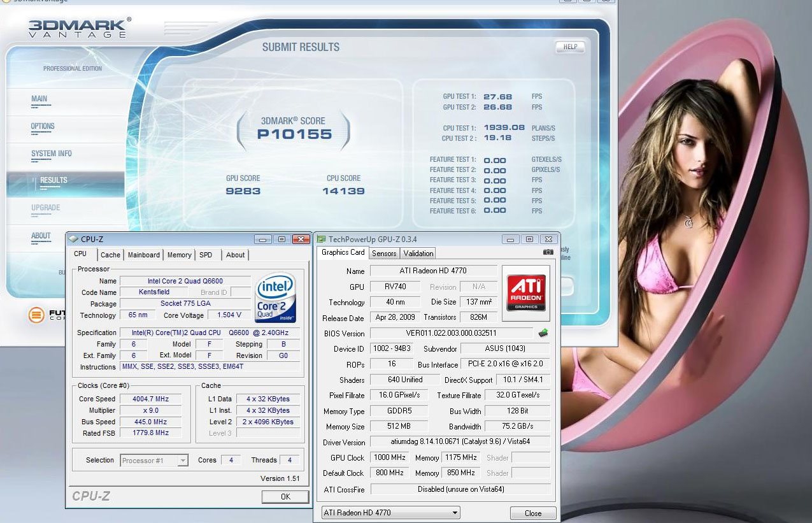812x523 pixels.
Task: Click the BIOS save chip icon in GPU-Z
Action: 543,333
